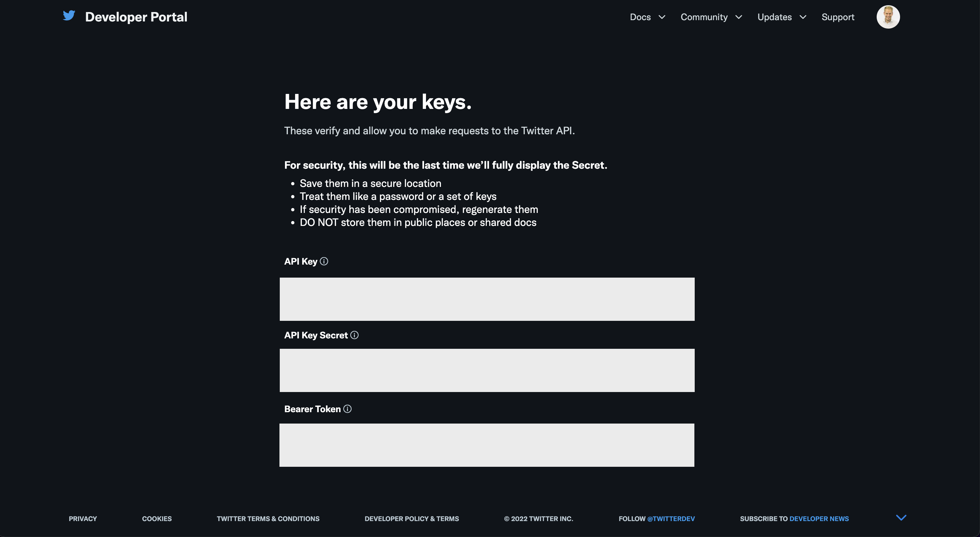Show info for API Key Secret
Image resolution: width=980 pixels, height=537 pixels.
tap(354, 335)
